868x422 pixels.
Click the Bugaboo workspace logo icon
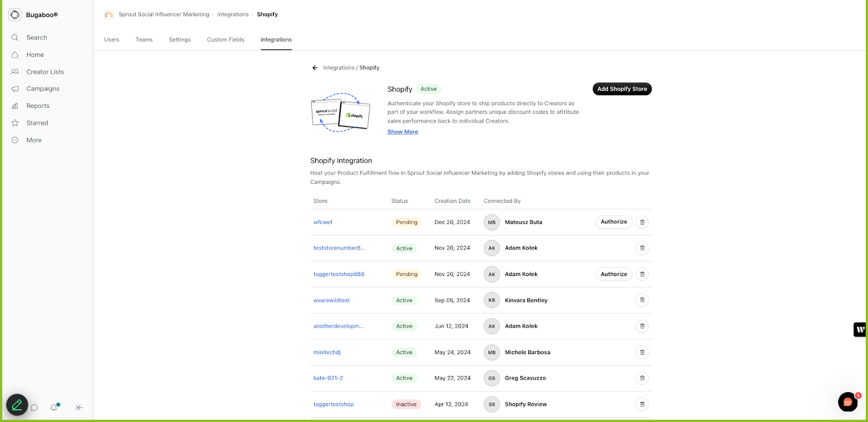[15, 15]
